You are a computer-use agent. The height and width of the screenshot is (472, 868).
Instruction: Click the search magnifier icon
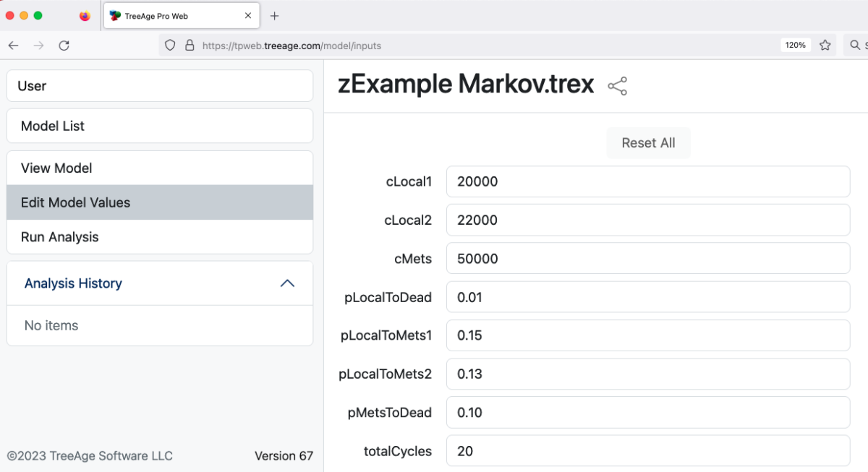pyautogui.click(x=855, y=45)
